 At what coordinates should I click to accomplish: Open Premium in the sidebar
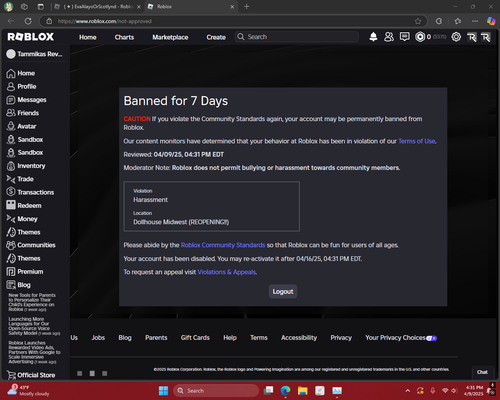pos(25,272)
